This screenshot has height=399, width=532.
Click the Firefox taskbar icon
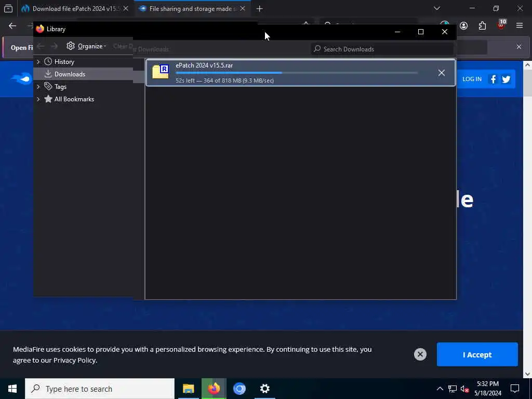tap(214, 389)
